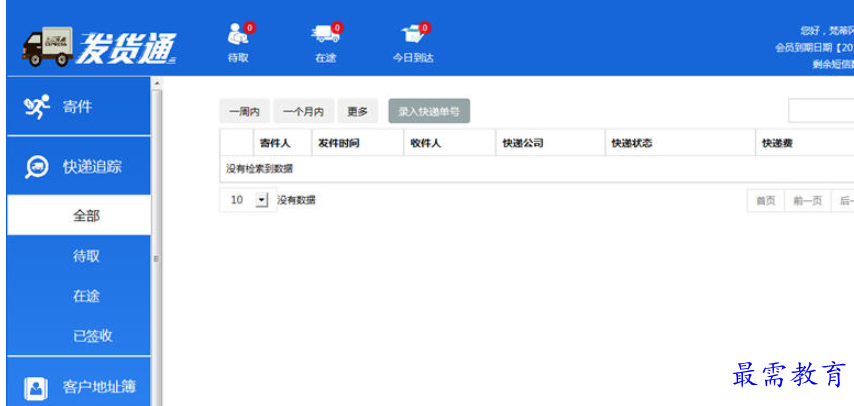Click the magnifier icon beside 快递追踪

(36, 167)
